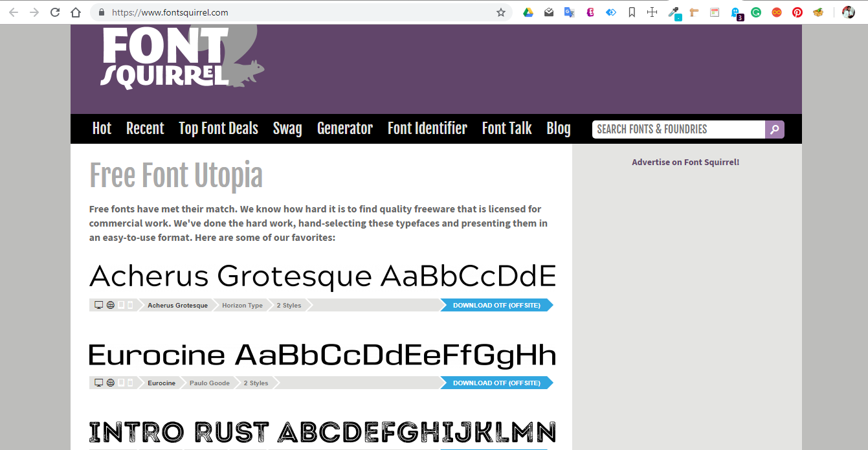Go to Top Font Deals
Image resolution: width=868 pixels, height=450 pixels.
click(x=219, y=128)
